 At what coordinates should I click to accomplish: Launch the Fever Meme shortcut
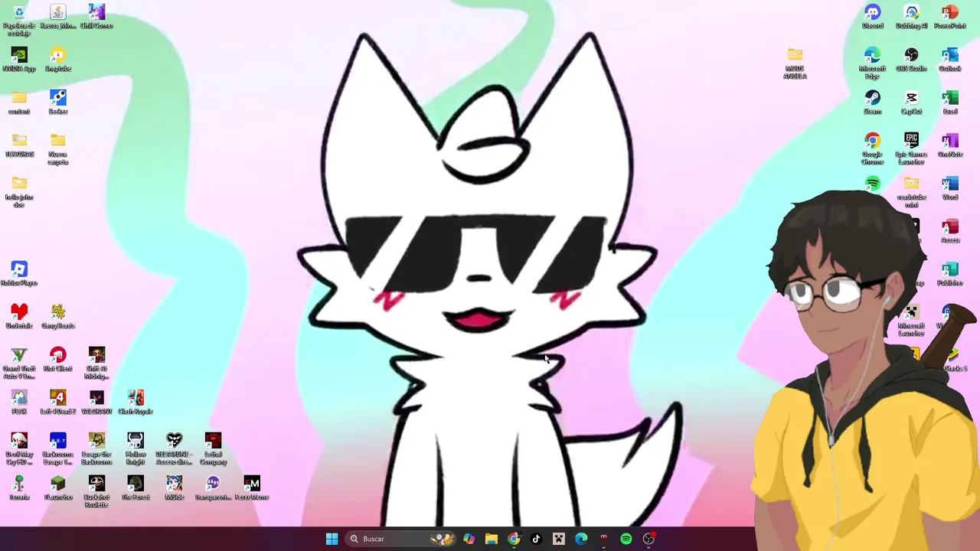252,488
